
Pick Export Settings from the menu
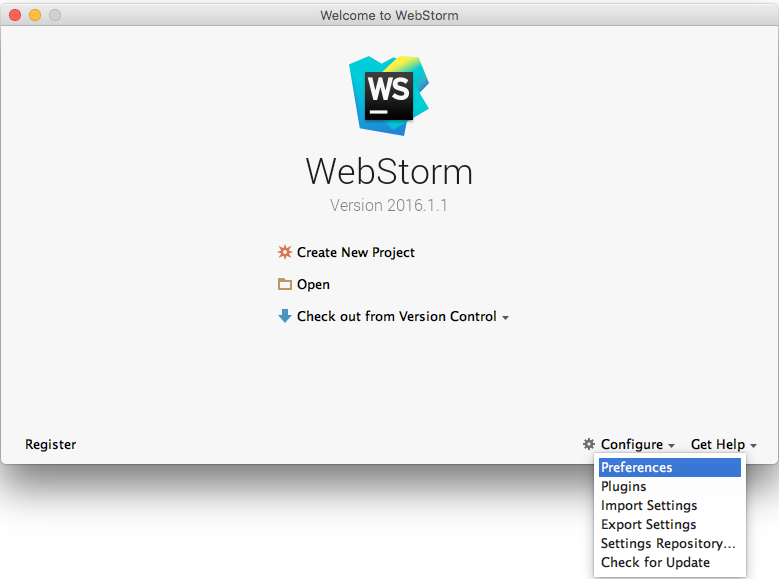[648, 524]
